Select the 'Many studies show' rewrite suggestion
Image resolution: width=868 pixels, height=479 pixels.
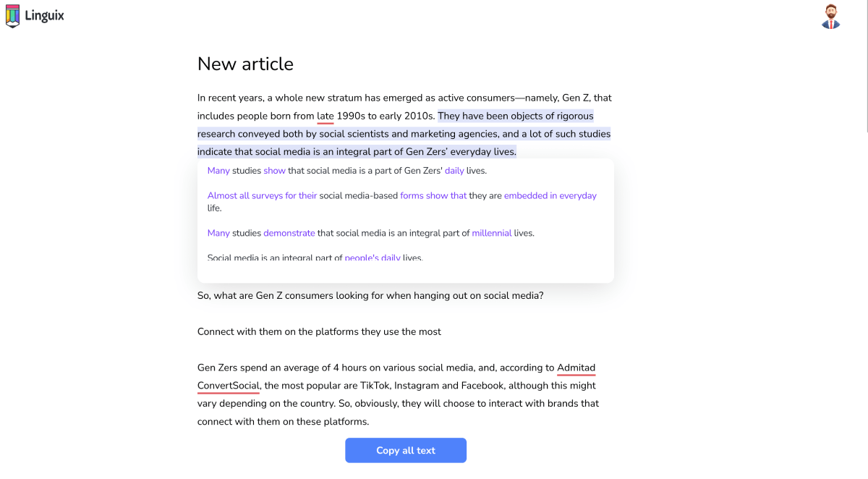(x=346, y=171)
